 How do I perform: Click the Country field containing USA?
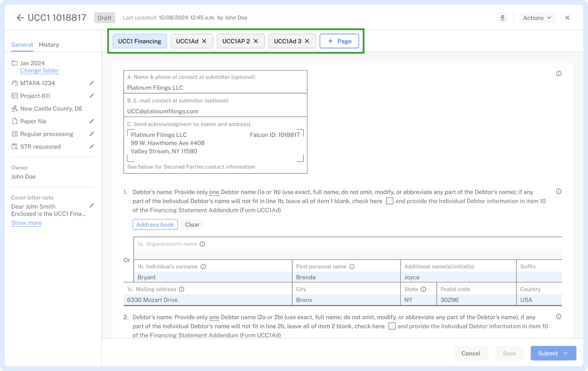pyautogui.click(x=539, y=300)
